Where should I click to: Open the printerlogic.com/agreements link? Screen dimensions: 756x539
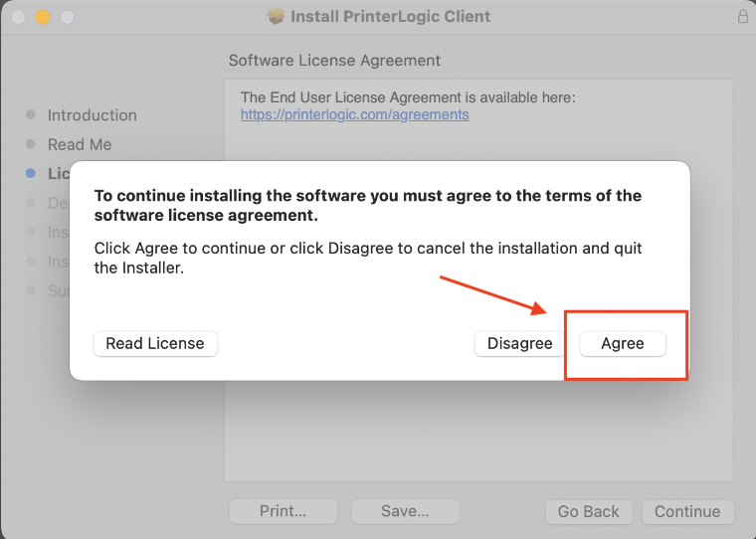pos(354,114)
